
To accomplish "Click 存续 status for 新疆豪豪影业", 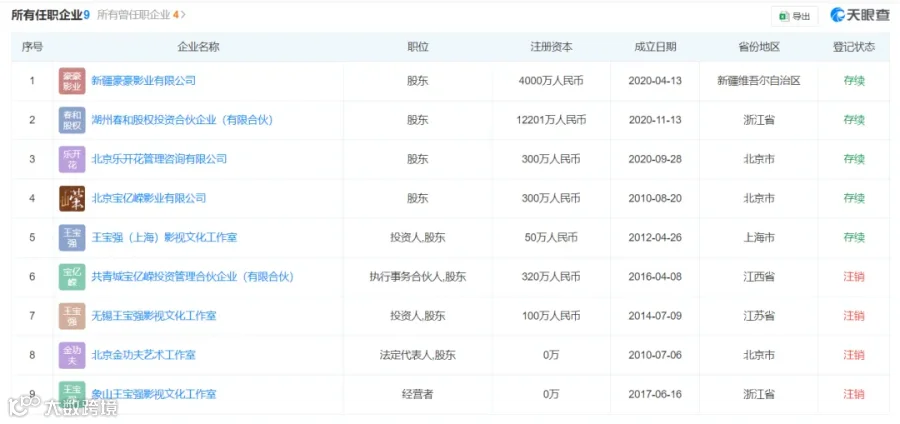I will click(854, 81).
